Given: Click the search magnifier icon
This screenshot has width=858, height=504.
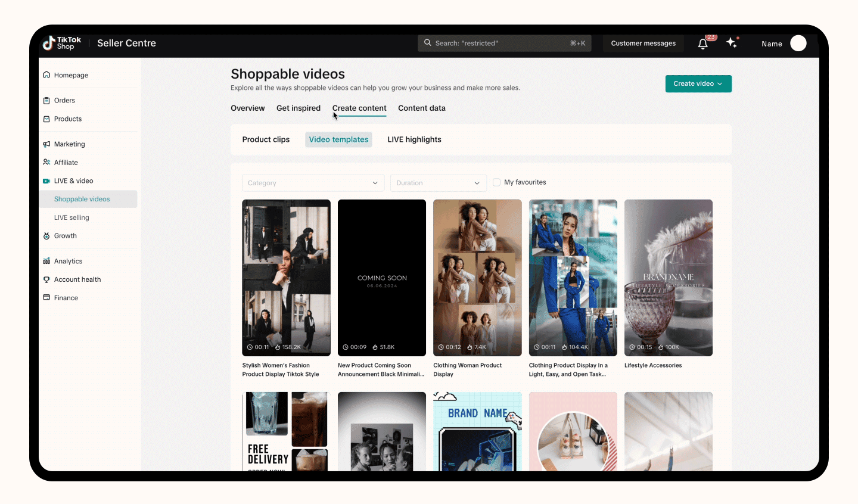Looking at the screenshot, I should click(427, 43).
